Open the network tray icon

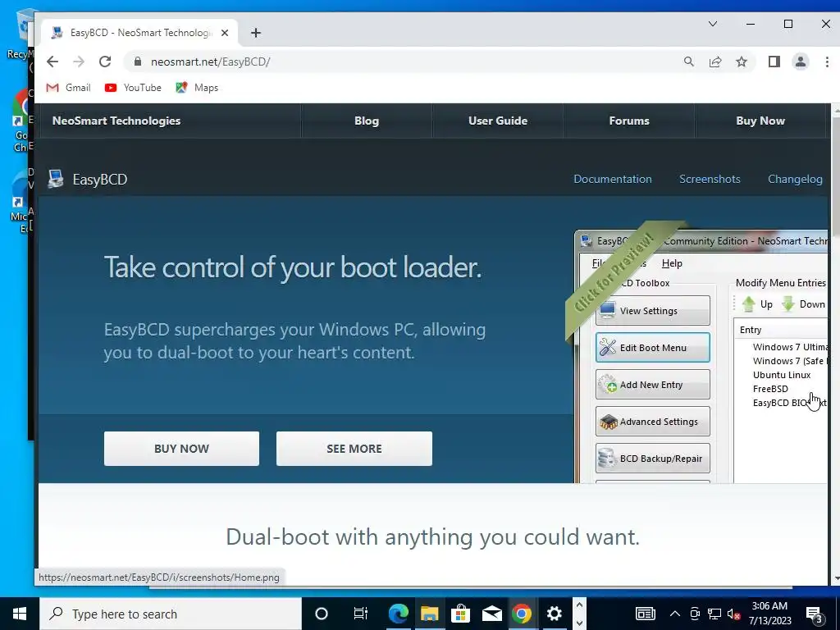pos(714,614)
